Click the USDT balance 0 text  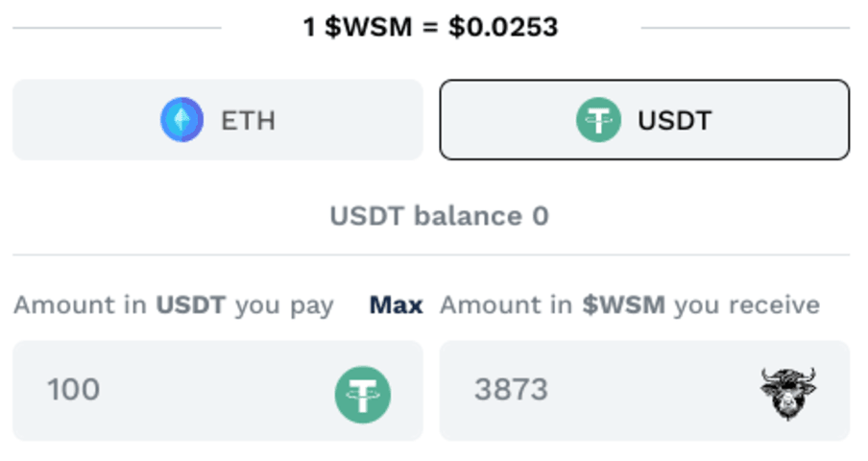click(439, 216)
